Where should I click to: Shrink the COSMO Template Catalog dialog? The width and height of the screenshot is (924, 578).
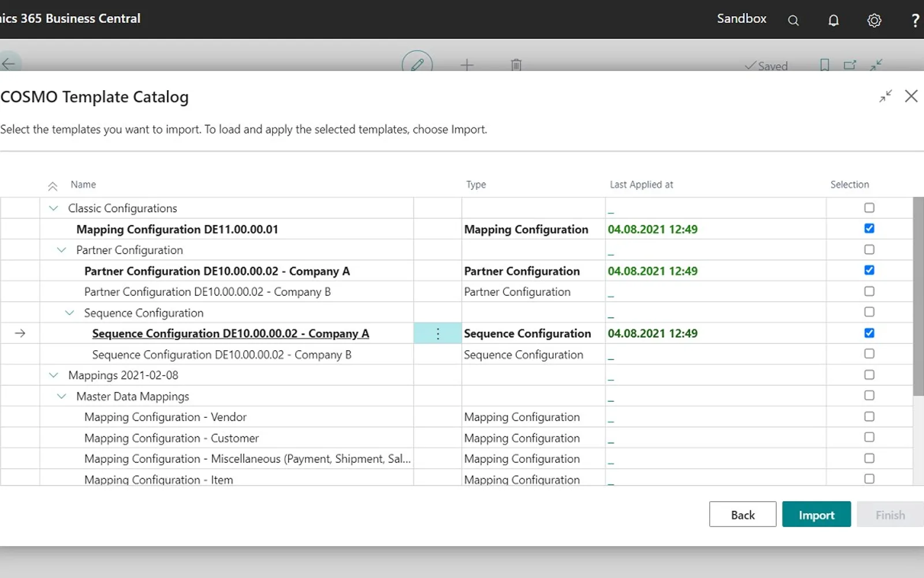(x=886, y=96)
